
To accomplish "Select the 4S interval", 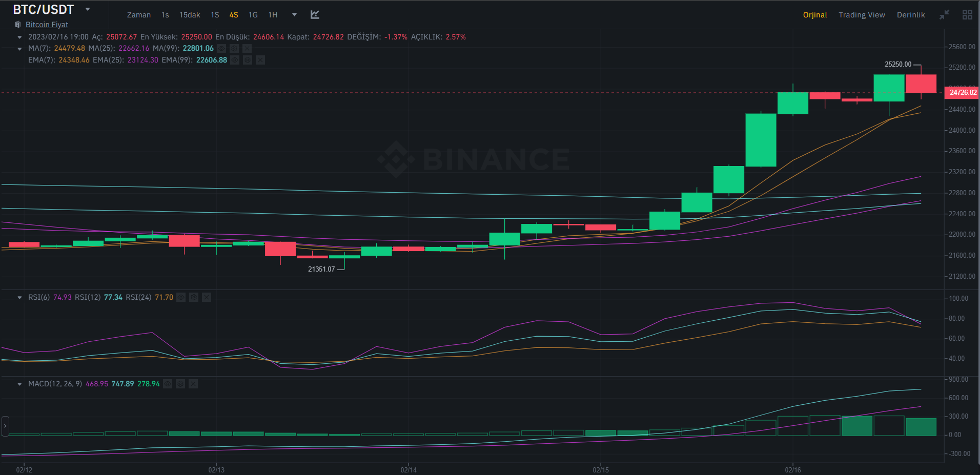I will pyautogui.click(x=234, y=15).
